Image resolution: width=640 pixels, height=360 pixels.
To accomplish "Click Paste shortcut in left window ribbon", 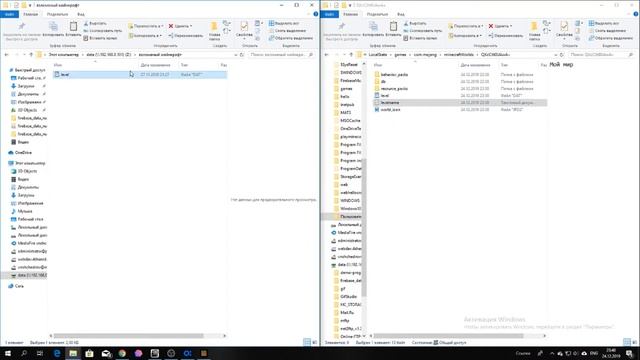I will pos(100,38).
